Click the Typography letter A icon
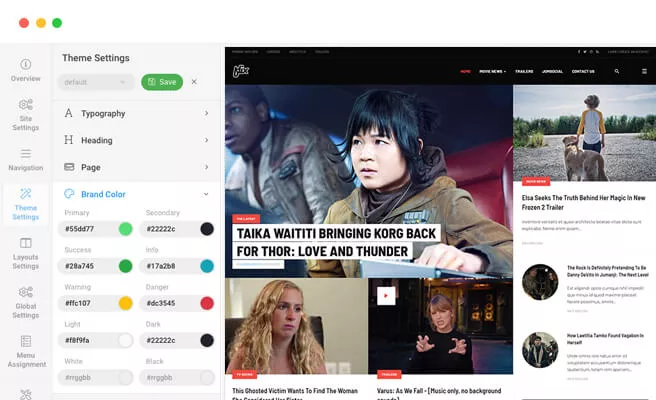Viewport: 656px width, 400px height. 69,113
